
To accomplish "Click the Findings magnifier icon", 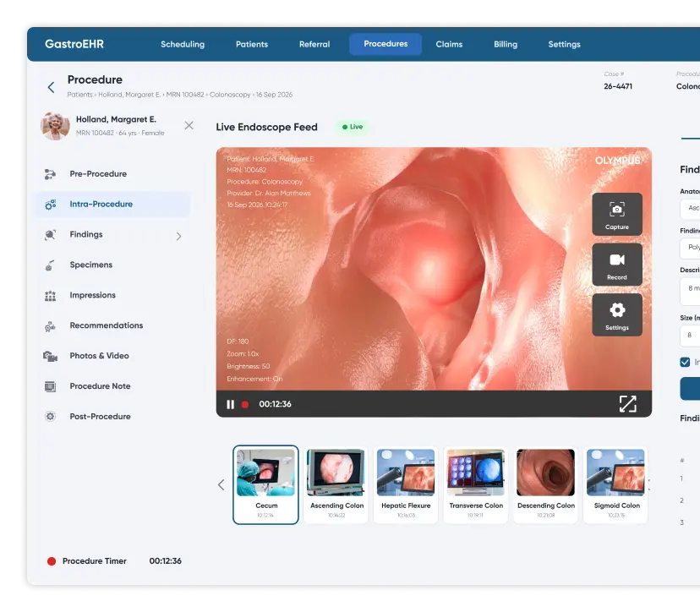I will point(50,235).
